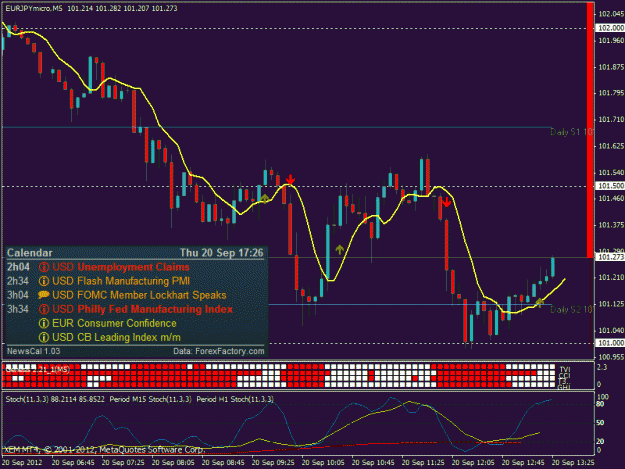Click the info icon beside EUR Consumer Confidence
The width and height of the screenshot is (625, 469).
pos(43,323)
